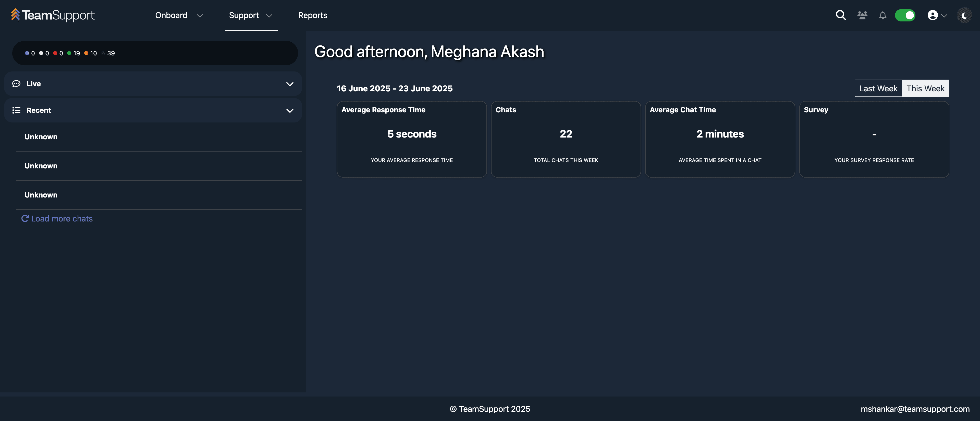Click the blue status count dot
This screenshot has height=421, width=980.
pos(27,53)
